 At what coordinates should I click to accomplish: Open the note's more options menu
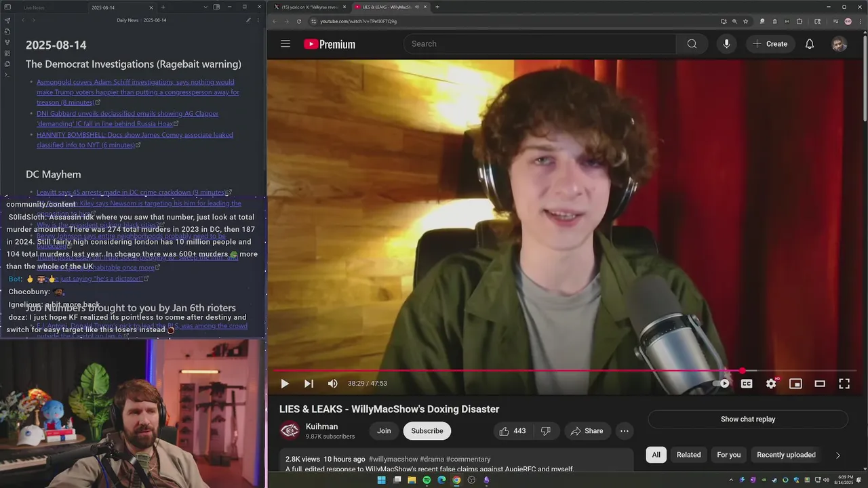(258, 20)
